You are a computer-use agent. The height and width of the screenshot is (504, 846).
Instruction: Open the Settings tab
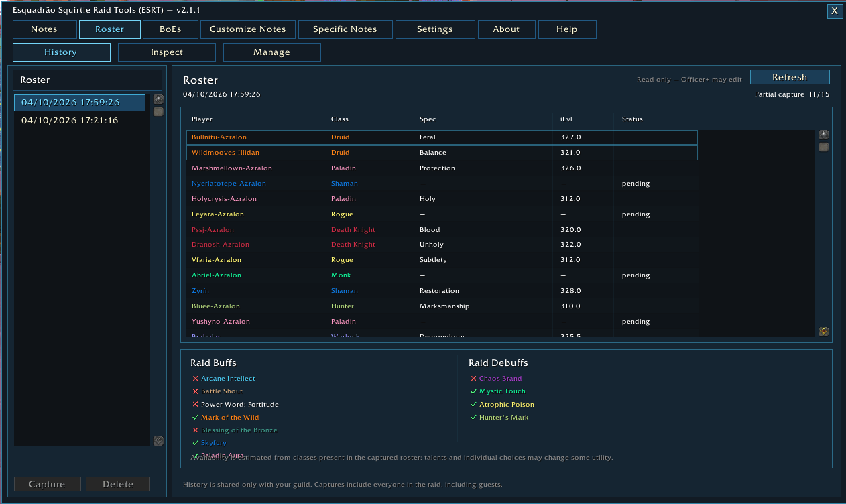pos(435,29)
